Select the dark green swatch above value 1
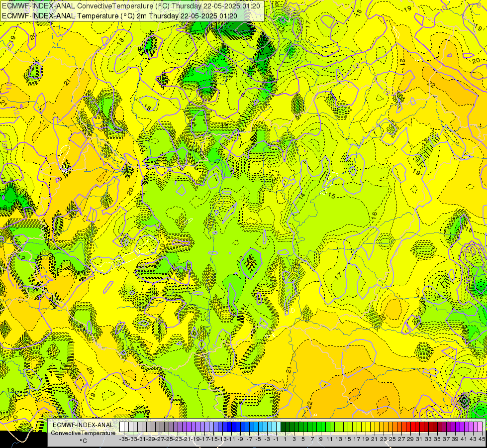The image size is (487, 448). (283, 427)
